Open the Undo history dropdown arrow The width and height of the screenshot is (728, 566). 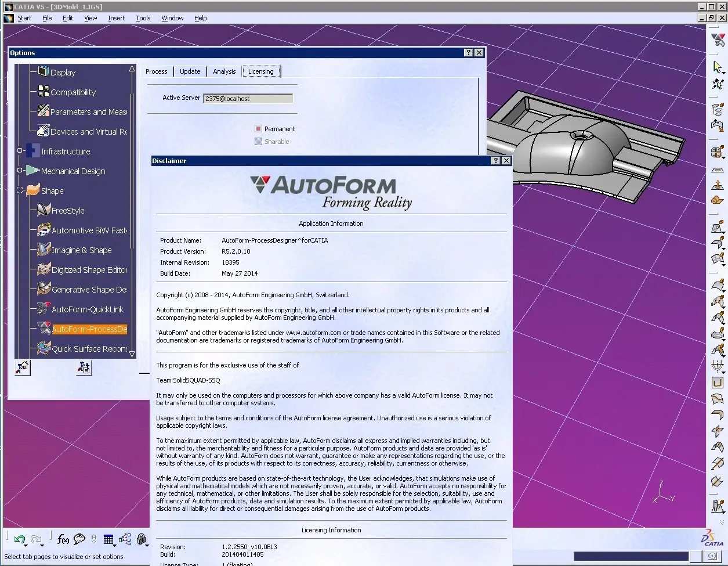(x=26, y=545)
